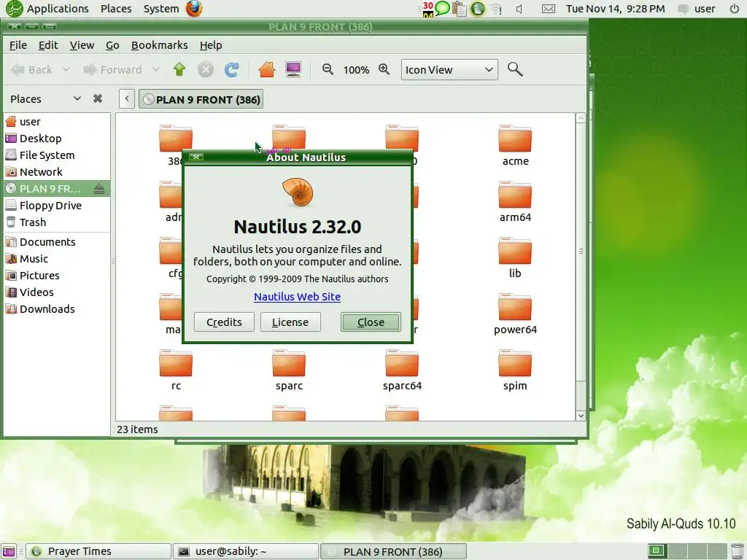Screen dimensions: 747x560
Task: Open the power64 folder
Action: 515,314
